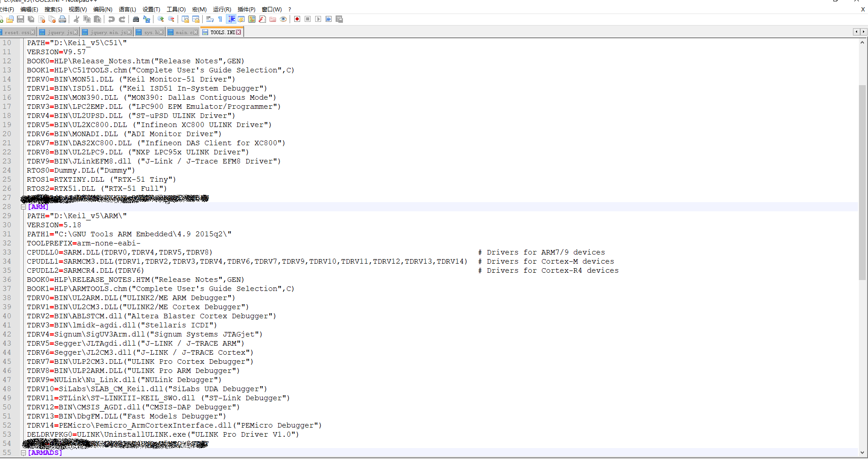The height and width of the screenshot is (459, 868).
Task: Open the ? help menu
Action: 290,9
